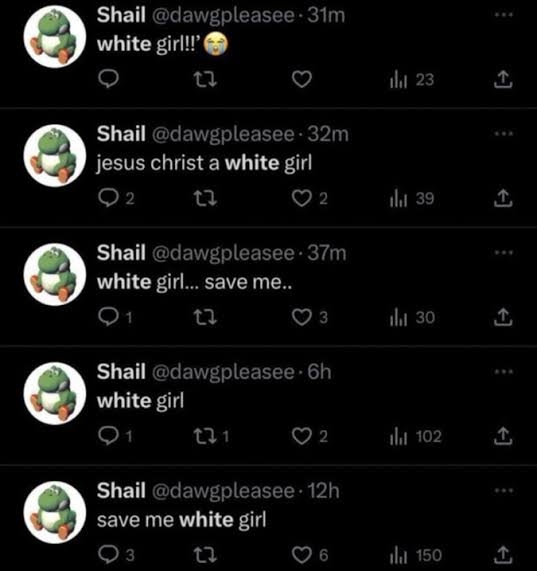
Task: Open the tweet text 'jesus christ a white girl'
Action: click(204, 163)
